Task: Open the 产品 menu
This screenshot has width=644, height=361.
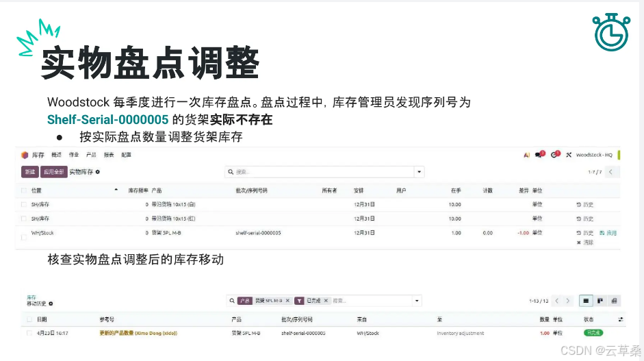Action: pyautogui.click(x=91, y=155)
